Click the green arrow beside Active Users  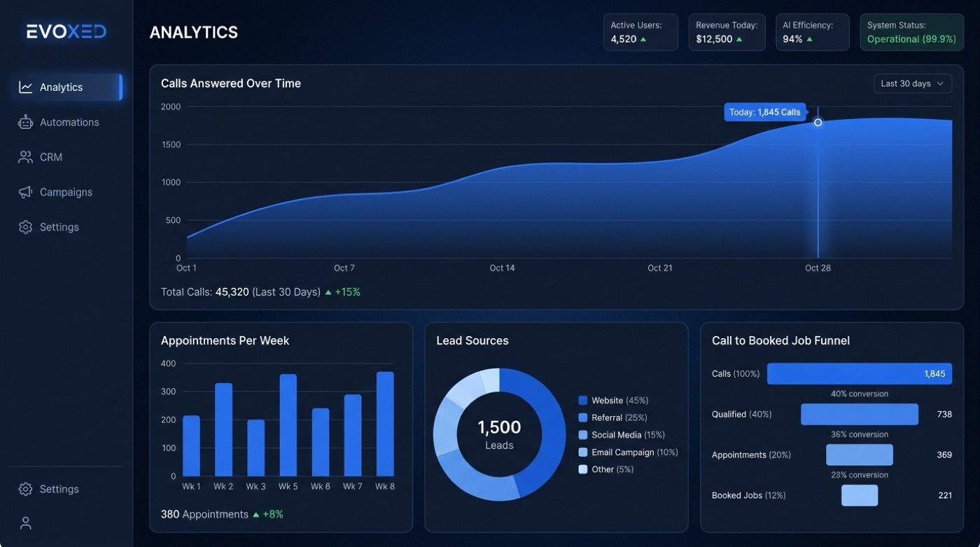(x=643, y=39)
